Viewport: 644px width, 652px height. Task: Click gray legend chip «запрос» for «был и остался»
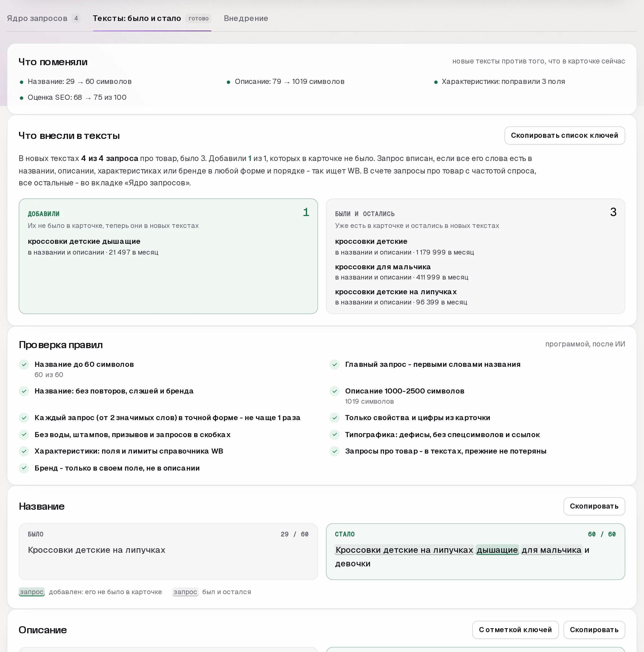tap(185, 592)
